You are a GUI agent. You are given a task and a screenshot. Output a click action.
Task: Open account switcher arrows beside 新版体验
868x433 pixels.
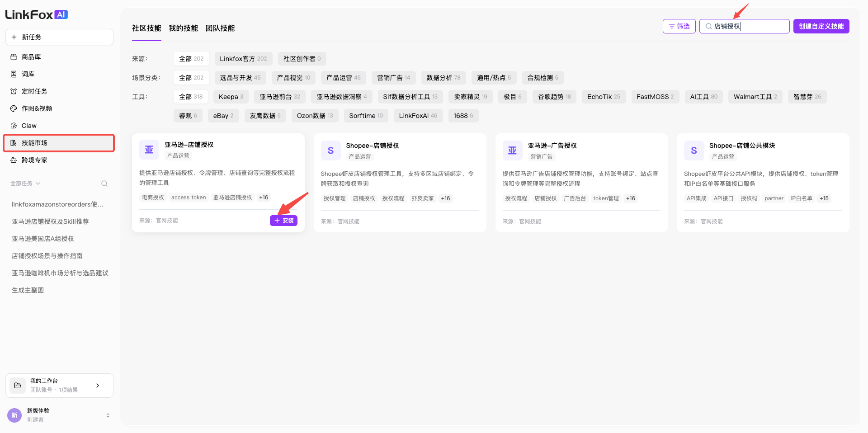[108, 415]
